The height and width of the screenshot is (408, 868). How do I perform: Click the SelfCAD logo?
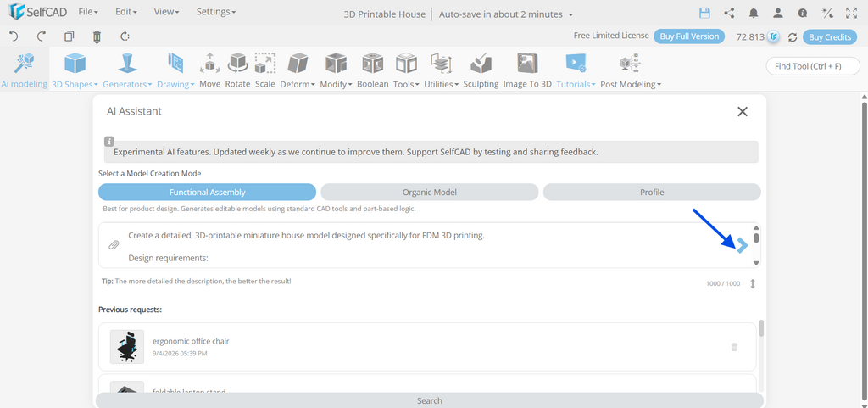click(37, 11)
